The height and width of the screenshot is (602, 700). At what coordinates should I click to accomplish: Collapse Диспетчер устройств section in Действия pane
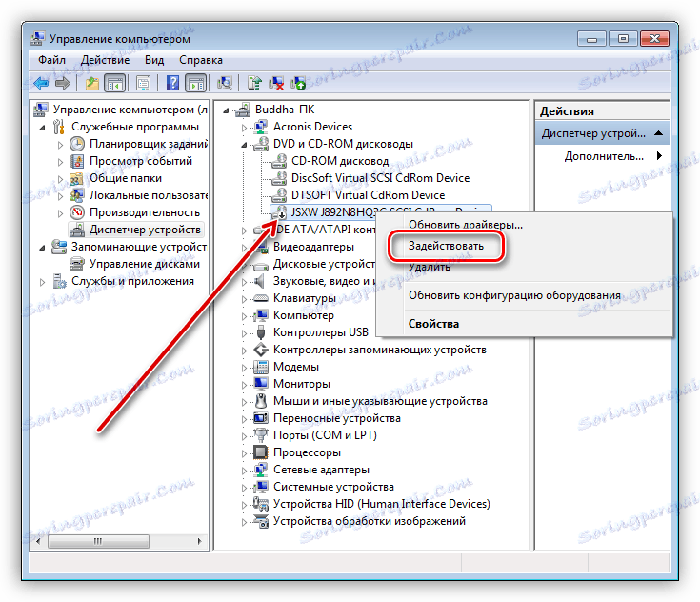click(658, 133)
